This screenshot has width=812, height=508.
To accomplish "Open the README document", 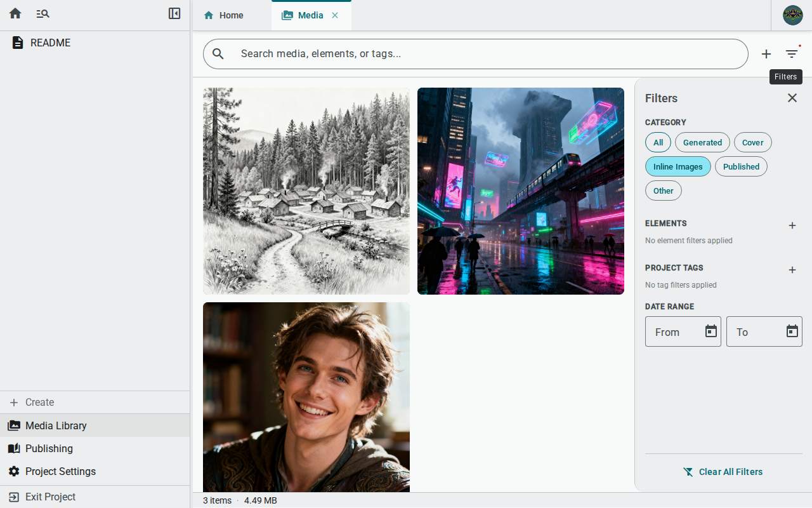I will [x=95, y=43].
